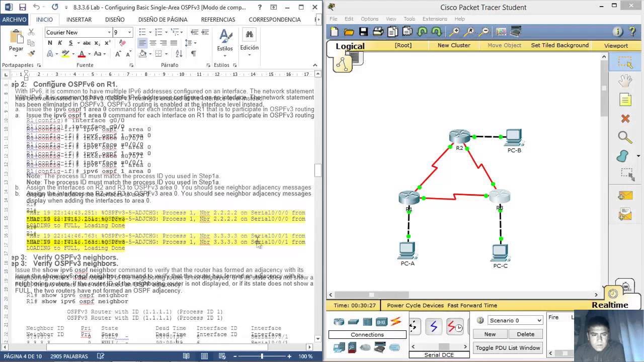Clear all formatting with eraser icon
The width and height of the screenshot is (644, 362).
pyautogui.click(x=122, y=43)
